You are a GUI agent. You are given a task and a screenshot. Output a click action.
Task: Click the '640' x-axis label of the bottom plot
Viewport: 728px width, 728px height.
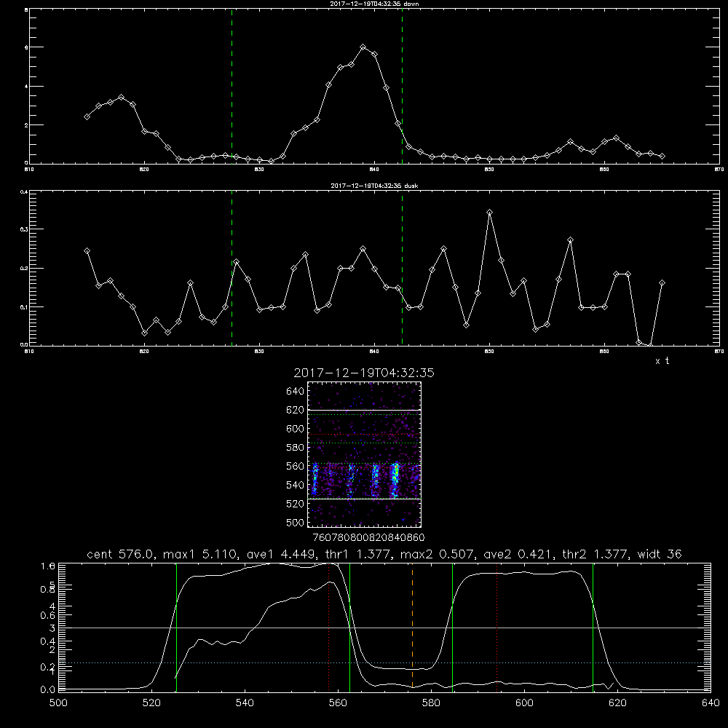pyautogui.click(x=711, y=703)
